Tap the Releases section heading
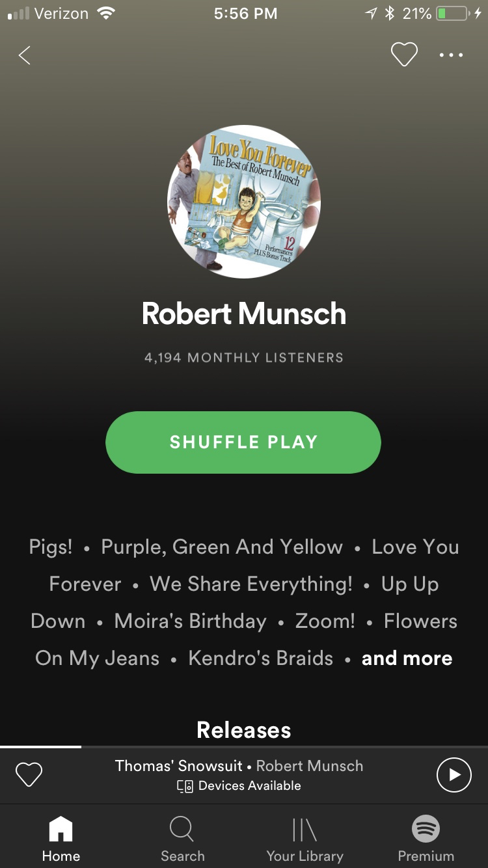Image resolution: width=488 pixels, height=868 pixels. click(244, 730)
